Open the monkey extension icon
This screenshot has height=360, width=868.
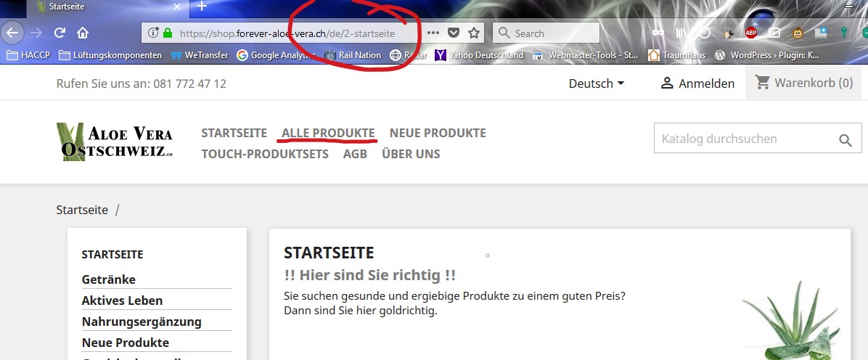tap(798, 33)
